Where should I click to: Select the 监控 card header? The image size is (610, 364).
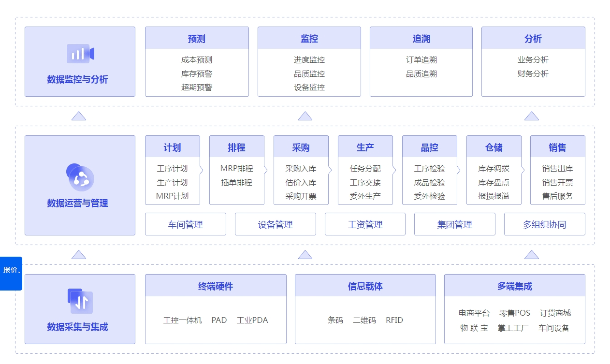tap(309, 37)
